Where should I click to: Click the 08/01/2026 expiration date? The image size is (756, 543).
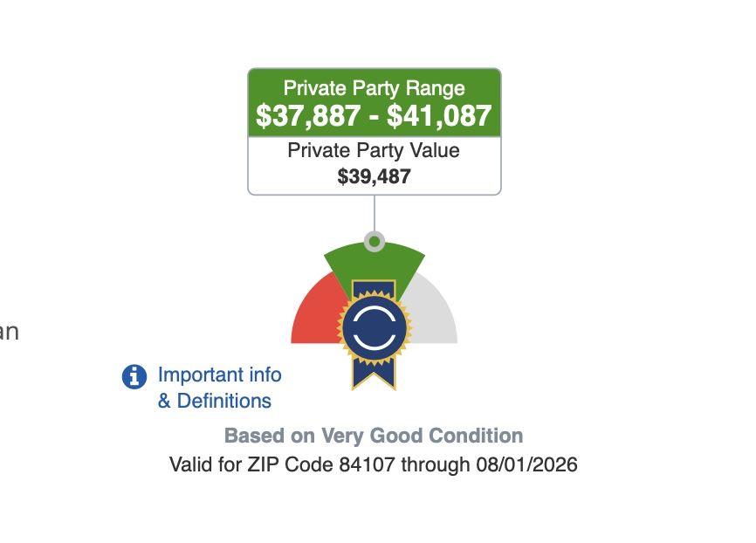[527, 465]
